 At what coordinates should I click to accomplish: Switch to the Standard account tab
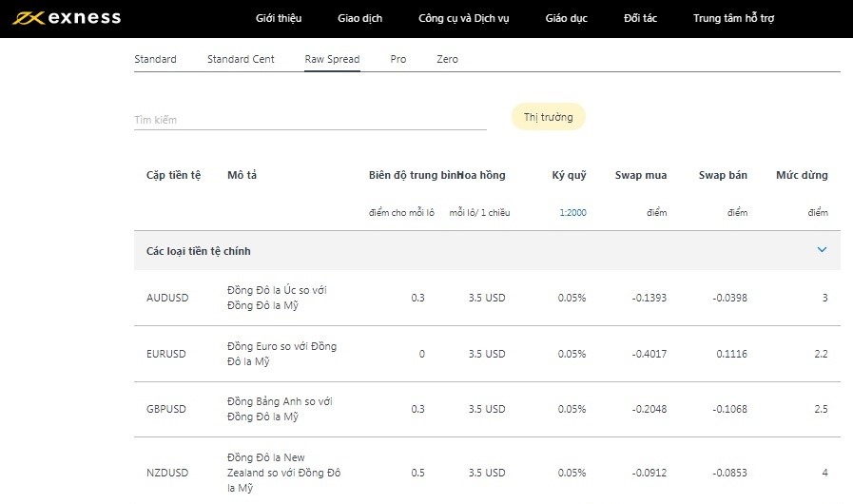click(x=155, y=59)
